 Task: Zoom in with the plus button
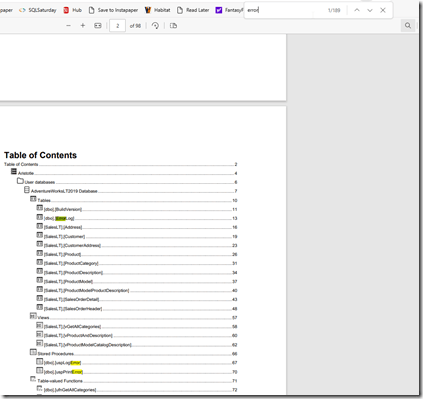coord(83,26)
